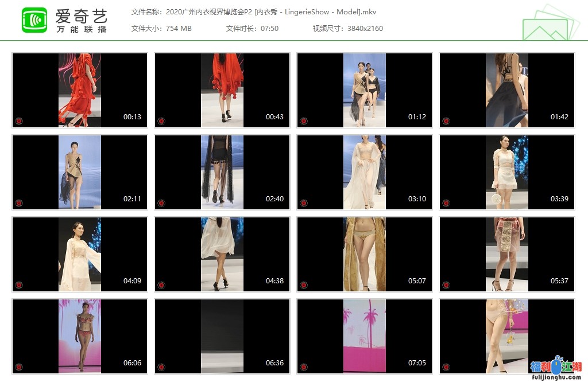Image resolution: width=588 pixels, height=386 pixels.
Task: Click the red watermark badge in the 04:09 thumbnail
Action: click(19, 285)
